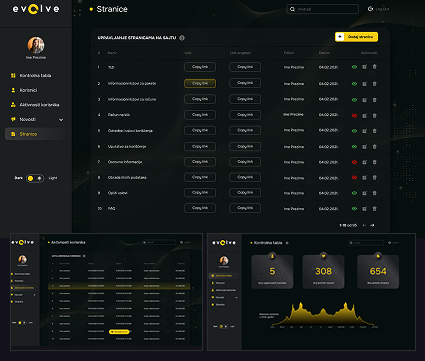Click the trash icon in row 9
This screenshot has width=425, height=361.
pyautogui.click(x=374, y=193)
